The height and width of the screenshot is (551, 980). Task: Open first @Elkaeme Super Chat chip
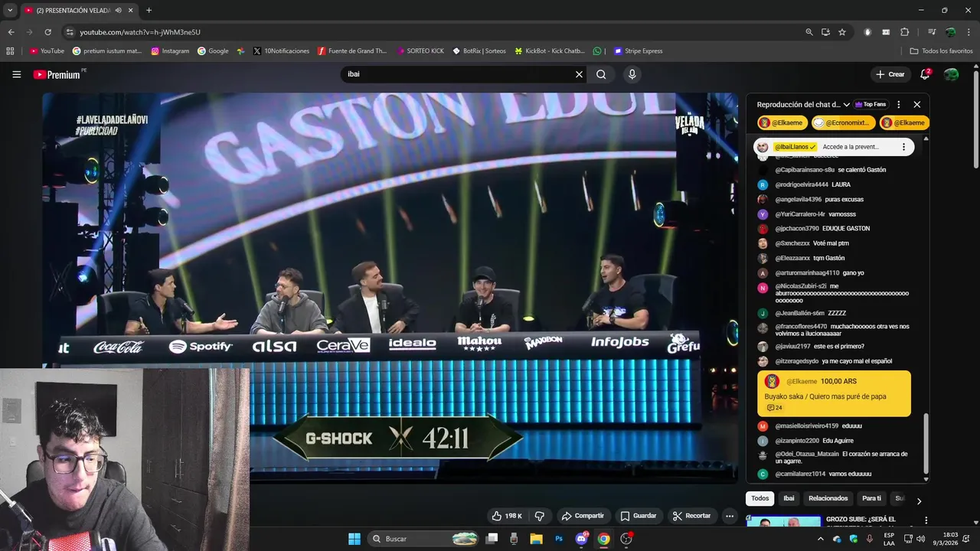[x=782, y=122]
